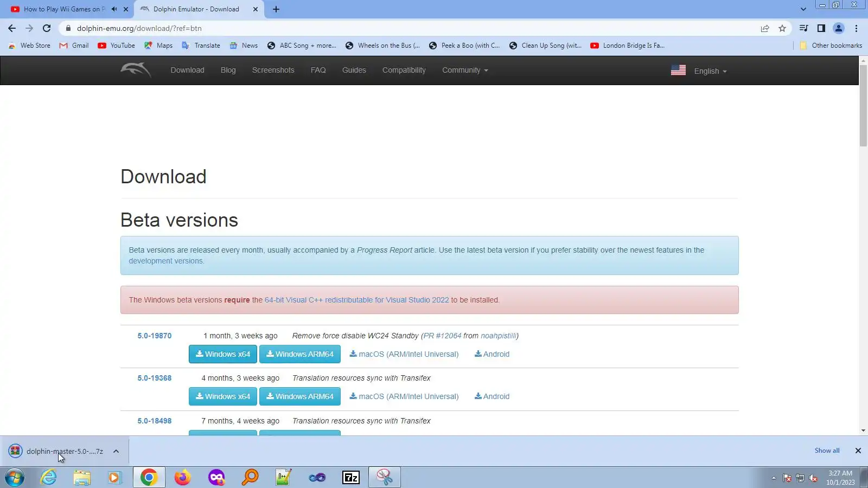The height and width of the screenshot is (488, 868).
Task: Reload the current page
Action: click(x=47, y=28)
